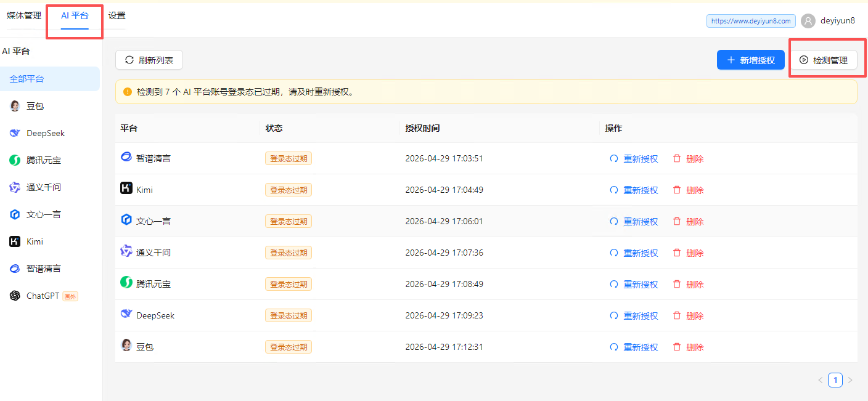Screen dimensions: 868x401
Task: Click 腾讯元宝 name in table row
Action: 154,284
